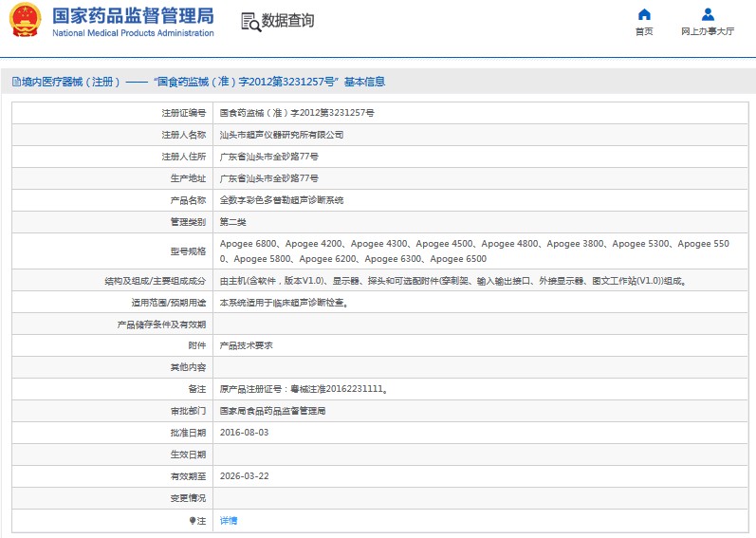The height and width of the screenshot is (538, 756).
Task: Go to 首页 via its text label
Action: click(644, 31)
